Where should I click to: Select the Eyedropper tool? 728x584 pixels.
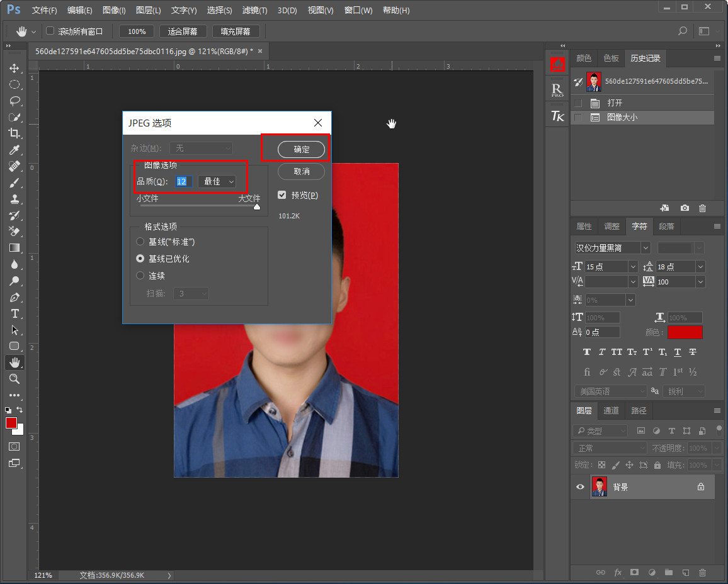[x=14, y=150]
